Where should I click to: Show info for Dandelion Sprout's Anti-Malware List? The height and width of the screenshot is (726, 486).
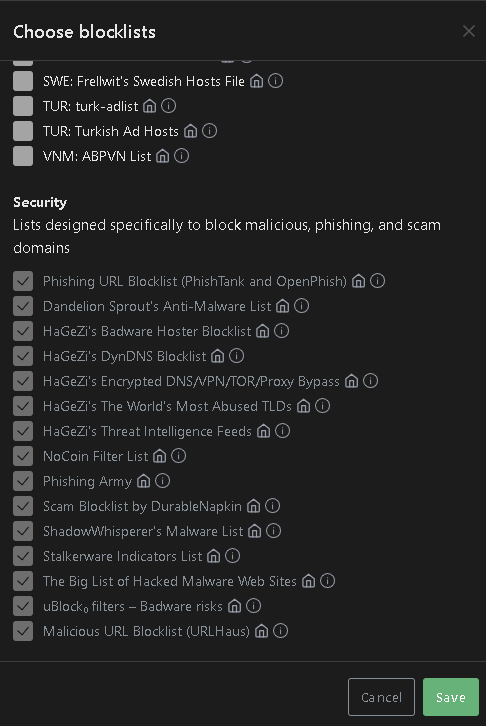tap(301, 306)
